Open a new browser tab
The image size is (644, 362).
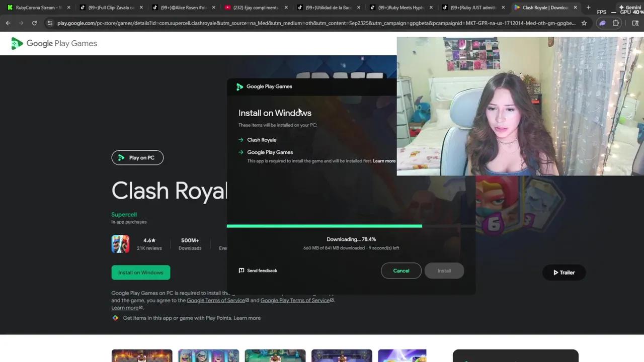[x=588, y=8]
